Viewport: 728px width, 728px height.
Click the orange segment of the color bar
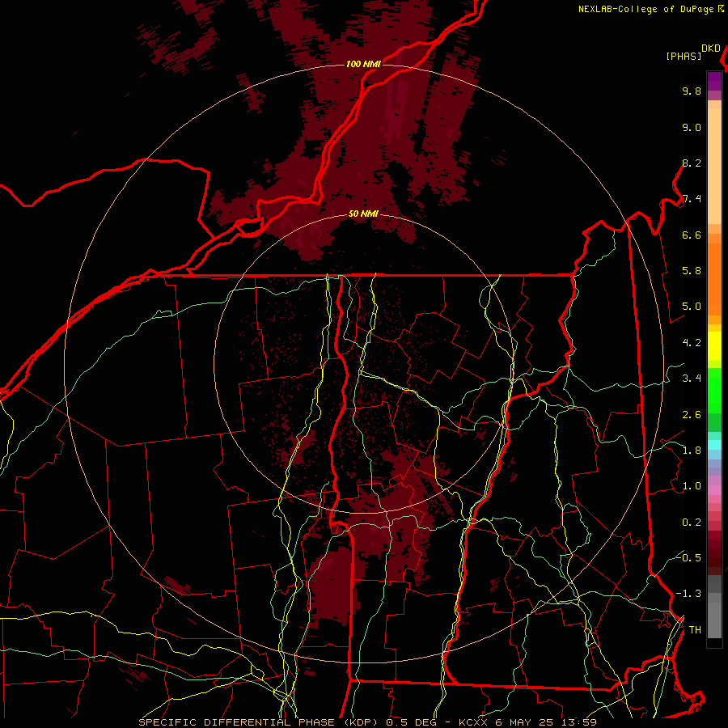pos(714,278)
